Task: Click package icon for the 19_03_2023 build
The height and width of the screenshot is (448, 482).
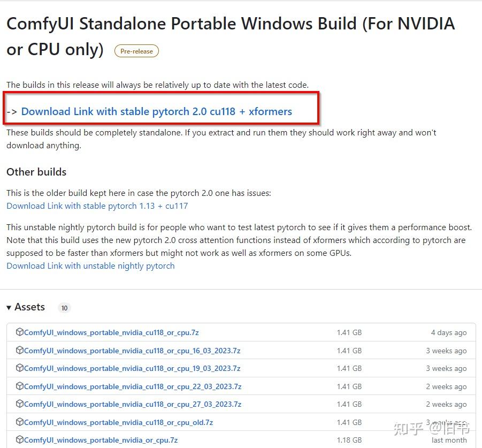Action: pyautogui.click(x=20, y=368)
